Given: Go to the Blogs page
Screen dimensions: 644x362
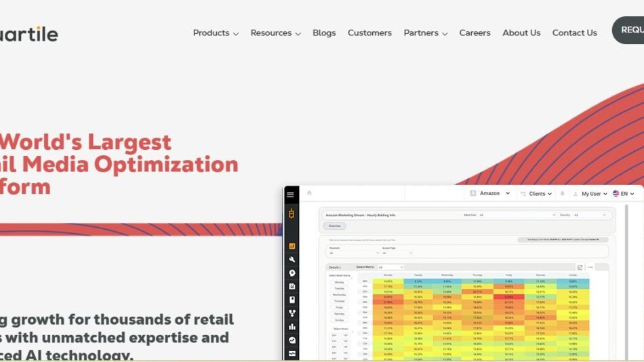Looking at the screenshot, I should (x=324, y=33).
